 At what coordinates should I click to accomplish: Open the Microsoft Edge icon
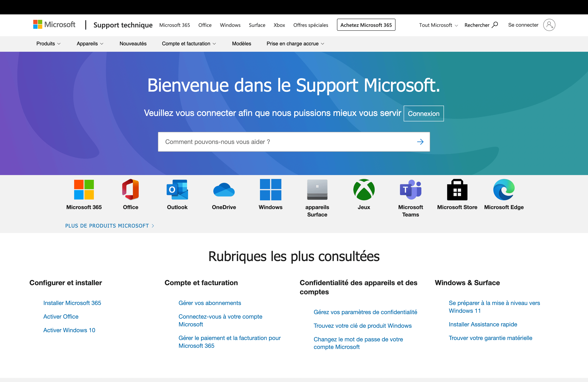click(x=504, y=189)
